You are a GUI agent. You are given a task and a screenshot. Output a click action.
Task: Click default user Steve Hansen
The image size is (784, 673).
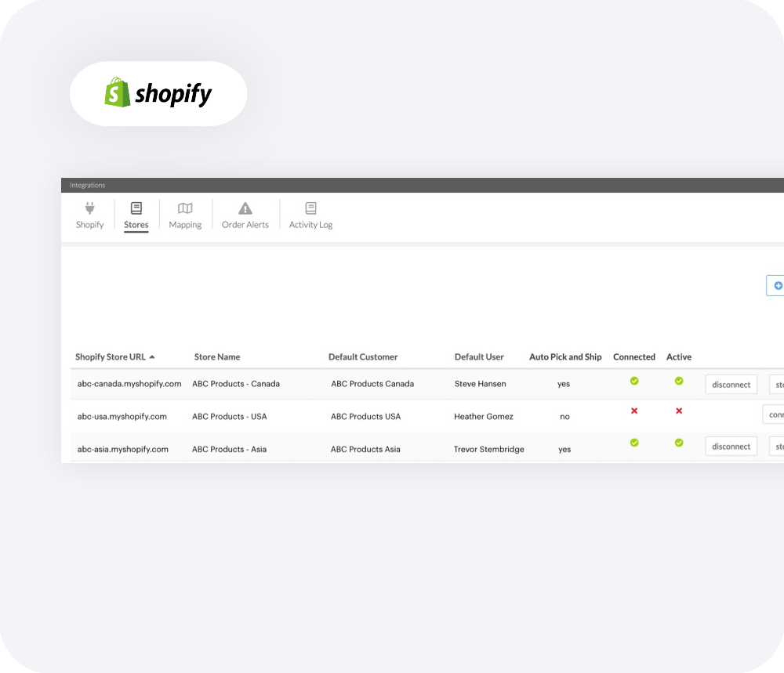[x=480, y=384]
